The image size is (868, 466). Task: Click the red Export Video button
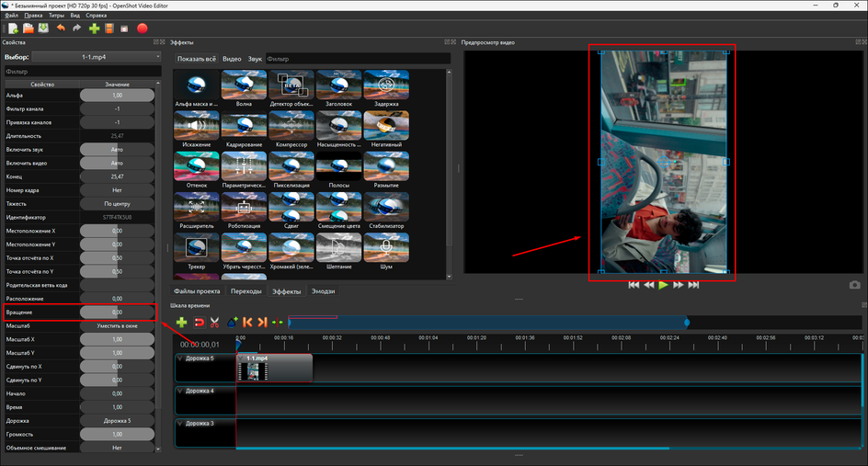[143, 28]
